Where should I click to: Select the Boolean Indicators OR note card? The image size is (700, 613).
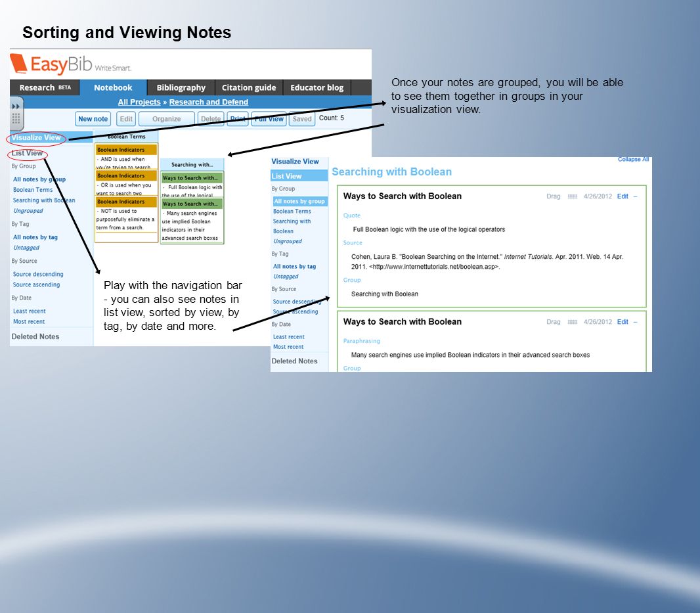[126, 182]
